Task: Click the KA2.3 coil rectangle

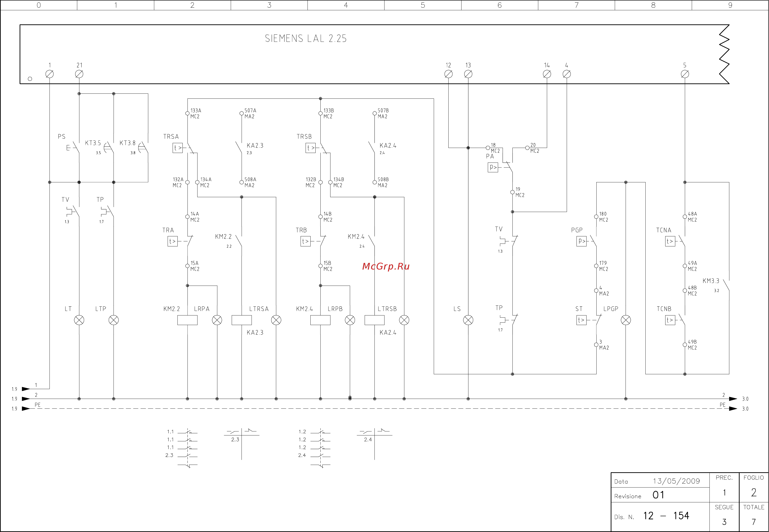Action: (x=242, y=320)
